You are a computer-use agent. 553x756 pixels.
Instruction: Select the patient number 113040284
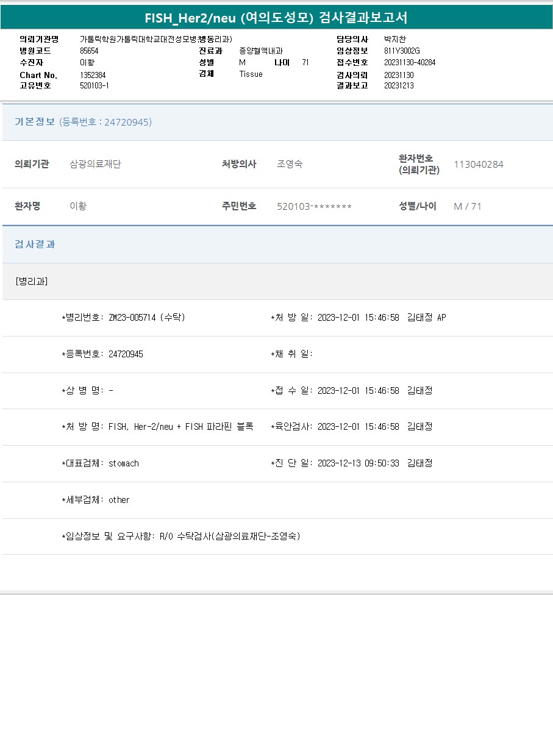[479, 164]
